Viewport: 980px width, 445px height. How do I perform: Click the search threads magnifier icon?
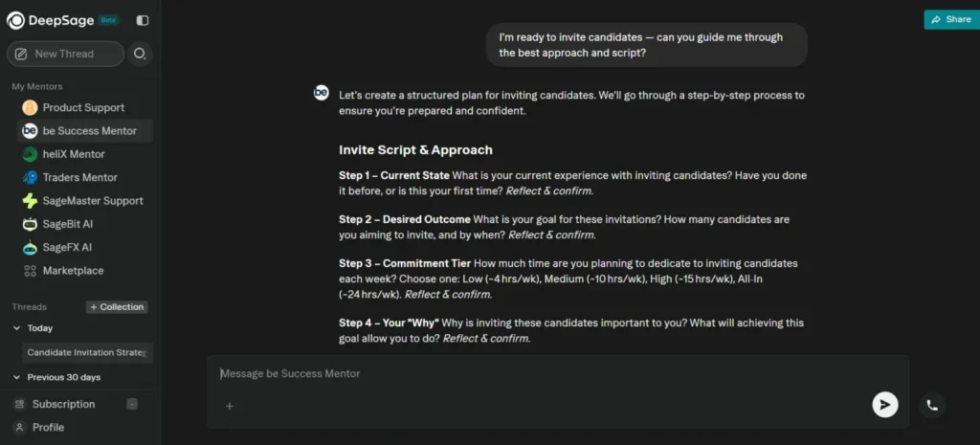140,54
